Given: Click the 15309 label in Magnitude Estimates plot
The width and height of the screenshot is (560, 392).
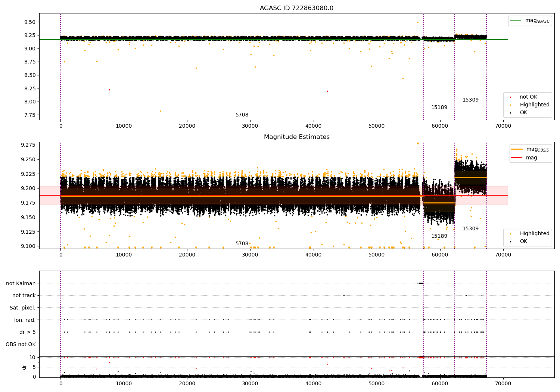Looking at the screenshot, I should click(470, 229).
